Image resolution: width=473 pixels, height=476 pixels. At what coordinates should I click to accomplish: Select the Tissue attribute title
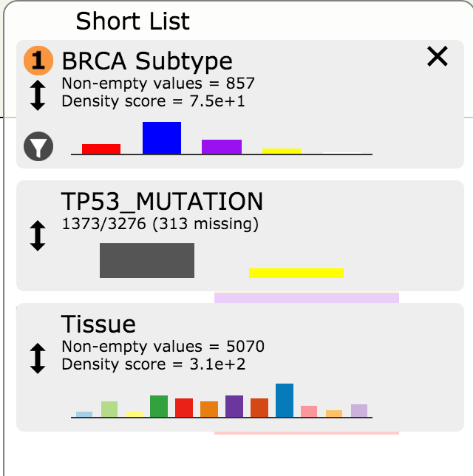[98, 324]
